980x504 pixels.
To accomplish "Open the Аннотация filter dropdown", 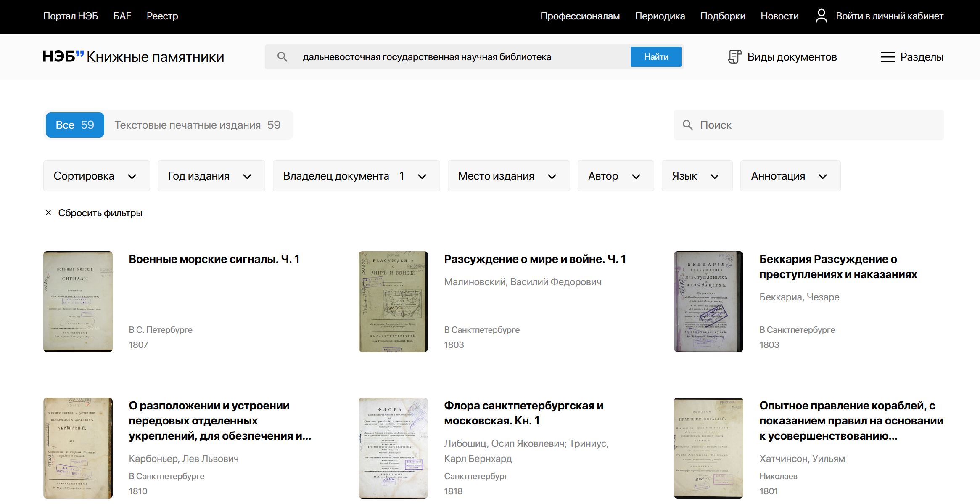I will [790, 176].
